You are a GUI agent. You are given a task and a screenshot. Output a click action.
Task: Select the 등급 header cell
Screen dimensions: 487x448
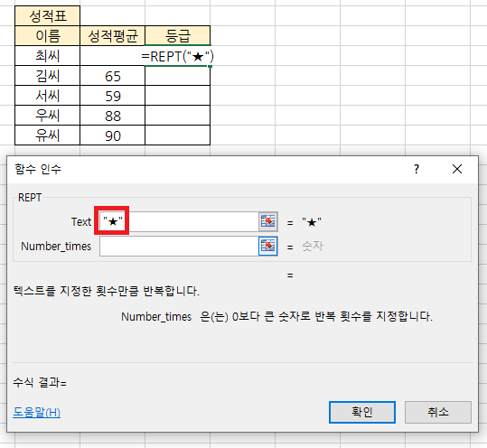(177, 36)
